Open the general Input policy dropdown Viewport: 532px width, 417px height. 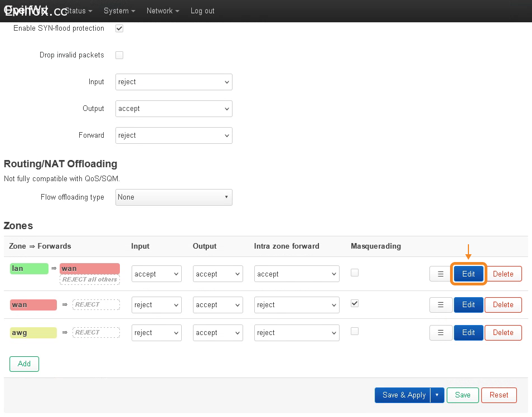coord(174,82)
